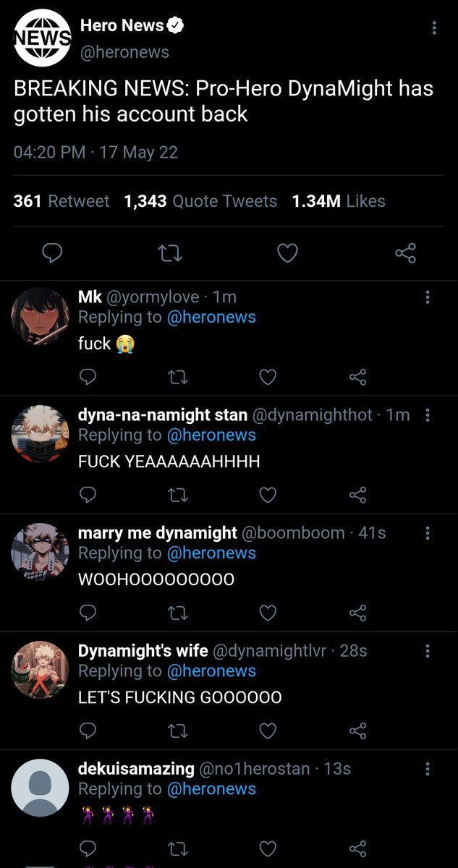Retweet the Hero News main tweet
The width and height of the screenshot is (458, 868).
tap(169, 252)
